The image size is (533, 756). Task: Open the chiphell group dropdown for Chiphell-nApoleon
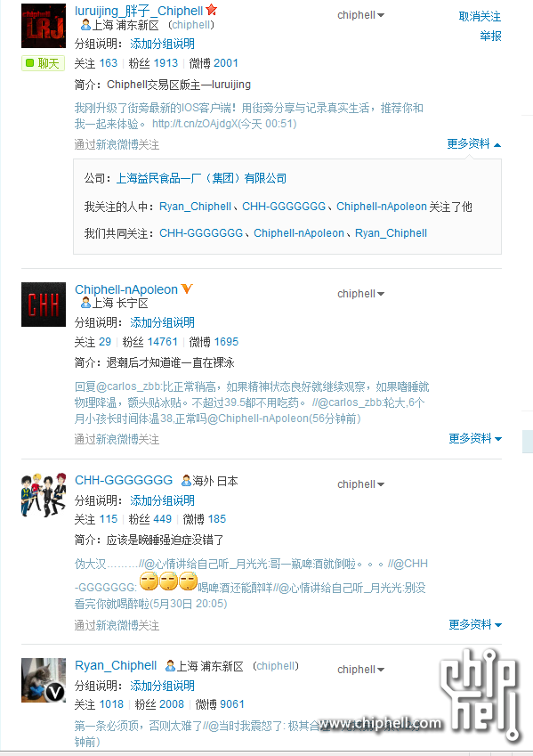(360, 294)
